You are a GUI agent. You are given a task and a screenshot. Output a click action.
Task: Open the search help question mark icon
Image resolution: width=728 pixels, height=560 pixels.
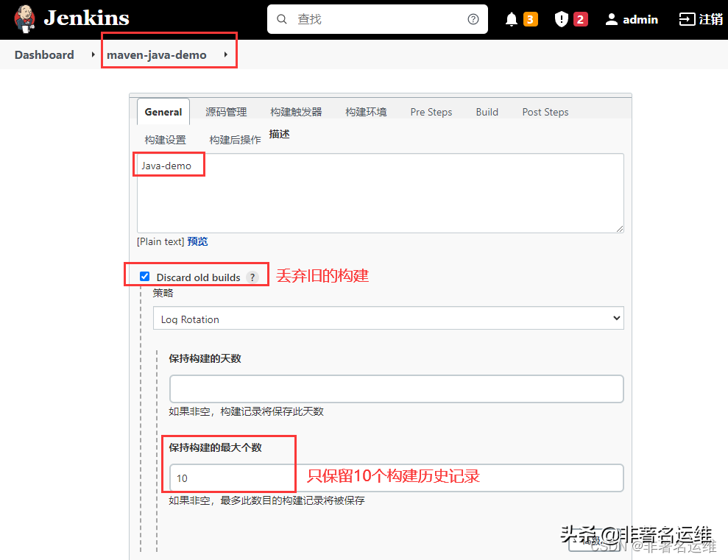[x=473, y=19]
